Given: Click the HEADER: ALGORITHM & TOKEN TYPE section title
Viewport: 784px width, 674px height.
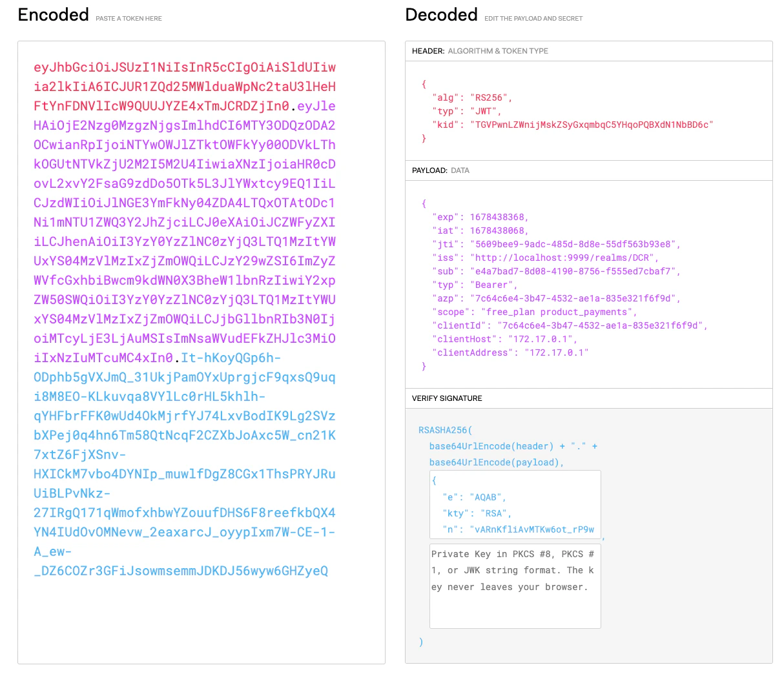Looking at the screenshot, I should pos(480,51).
